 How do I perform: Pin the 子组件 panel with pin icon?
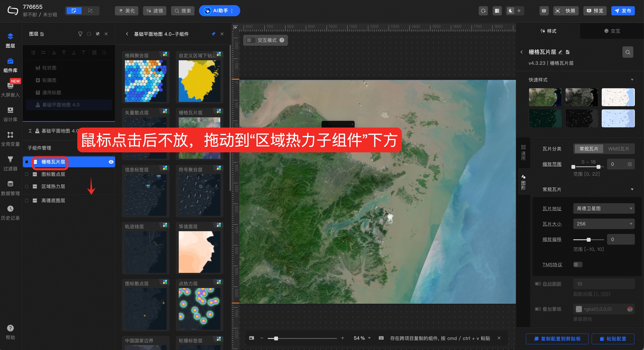[x=213, y=34]
